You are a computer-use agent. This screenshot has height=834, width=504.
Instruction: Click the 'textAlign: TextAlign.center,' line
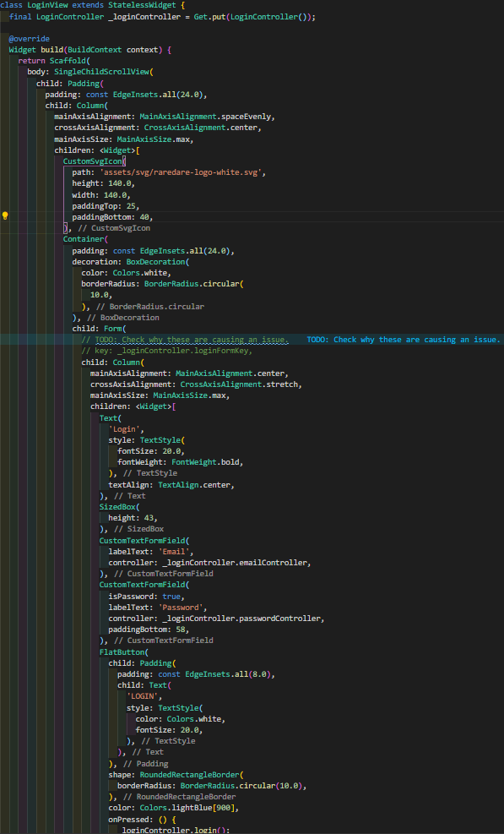(x=171, y=485)
